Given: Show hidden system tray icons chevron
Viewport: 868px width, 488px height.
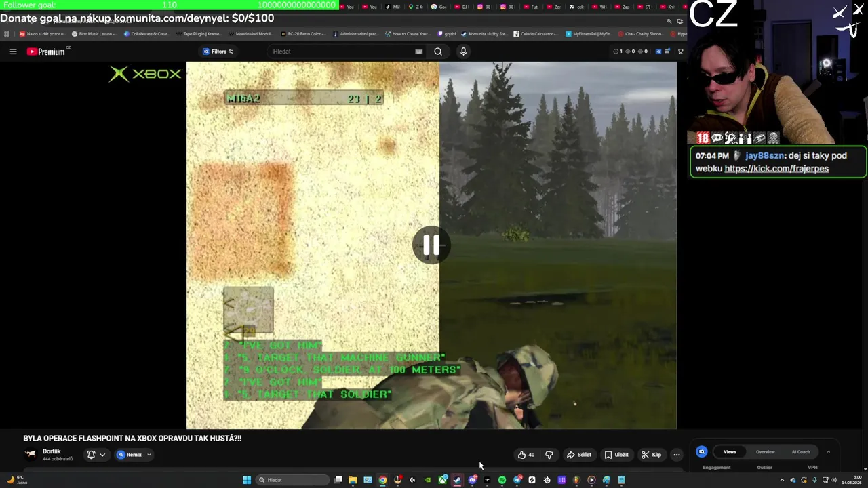Looking at the screenshot, I should click(782, 480).
